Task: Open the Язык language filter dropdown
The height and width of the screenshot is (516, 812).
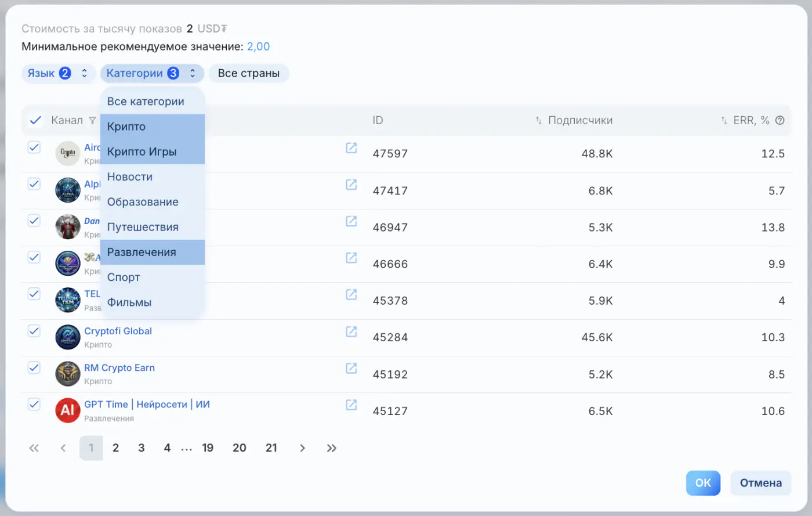Action: pos(59,73)
